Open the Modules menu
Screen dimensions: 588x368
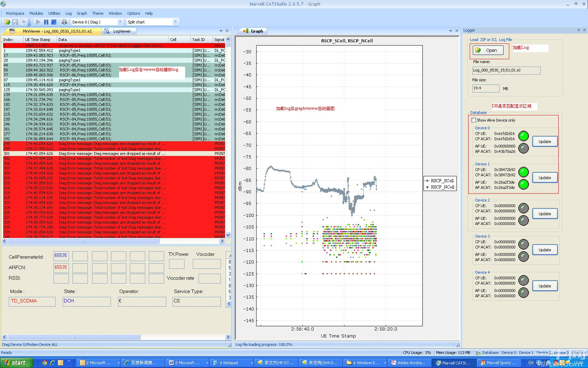[36, 13]
